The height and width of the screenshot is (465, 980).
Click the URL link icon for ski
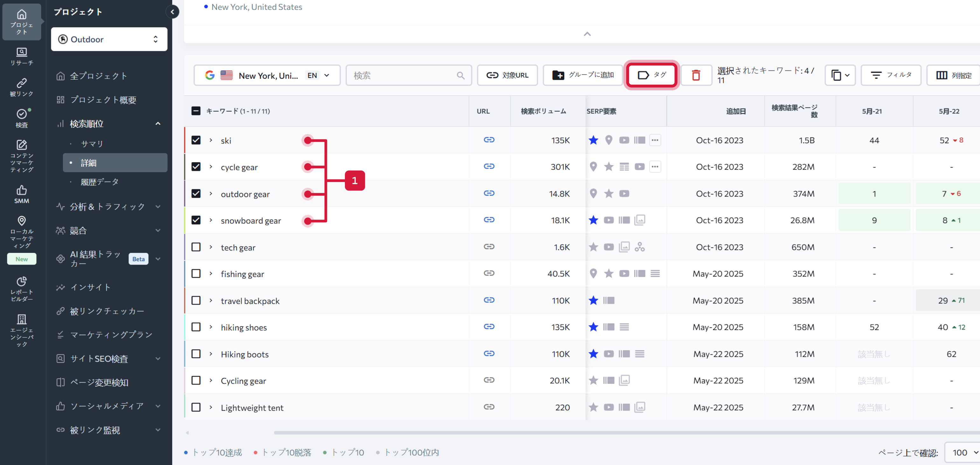489,140
